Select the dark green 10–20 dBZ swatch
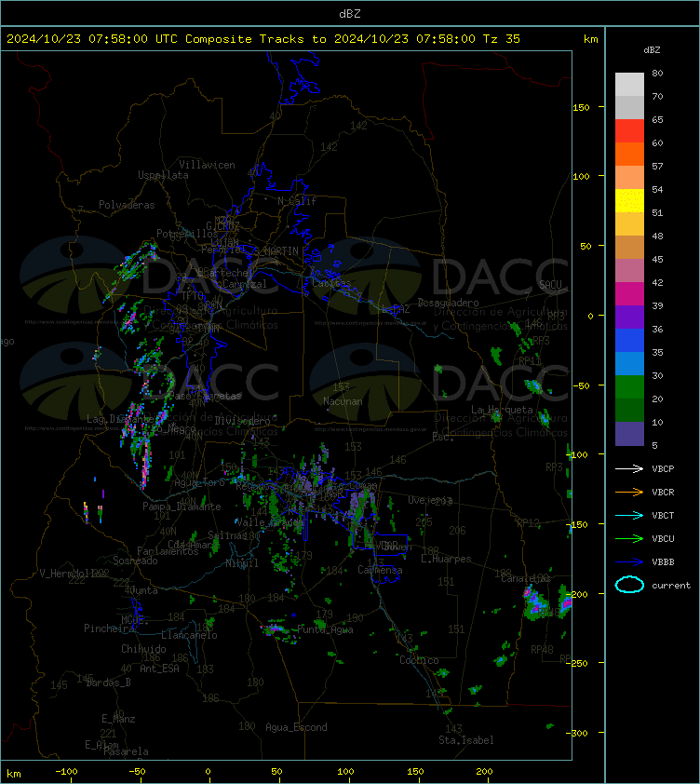The height and width of the screenshot is (784, 700). click(x=629, y=410)
